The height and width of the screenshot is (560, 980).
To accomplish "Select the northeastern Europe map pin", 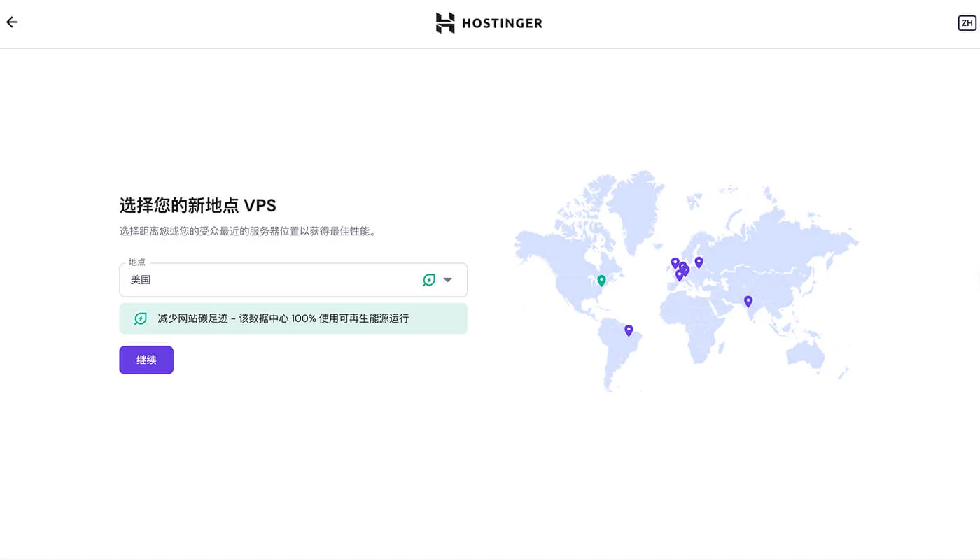I will point(698,262).
